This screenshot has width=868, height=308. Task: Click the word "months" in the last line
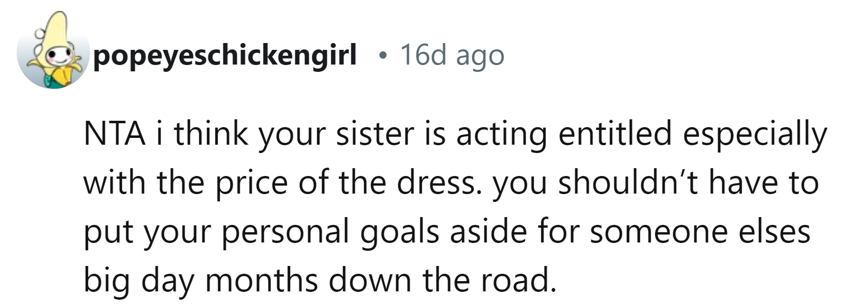[x=261, y=280]
